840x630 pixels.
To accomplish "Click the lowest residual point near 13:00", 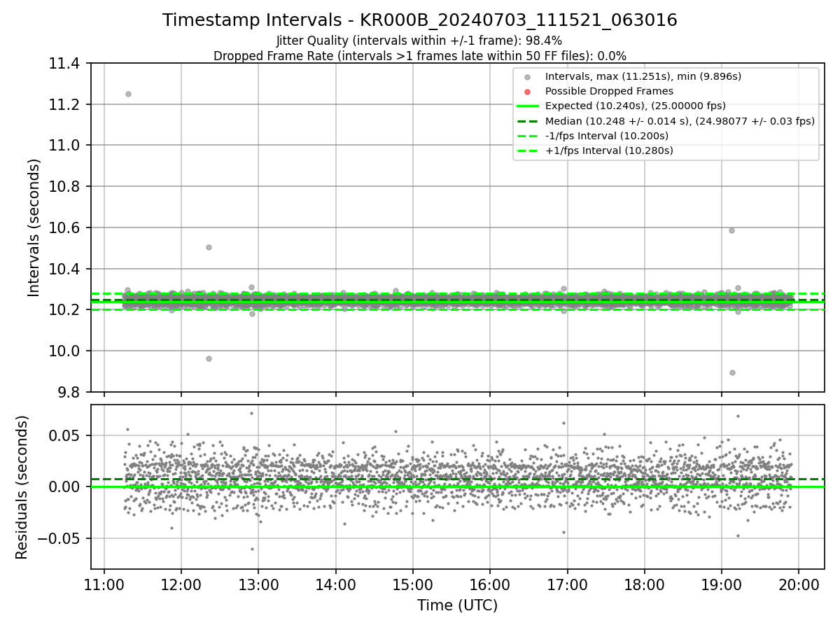I will click(252, 549).
